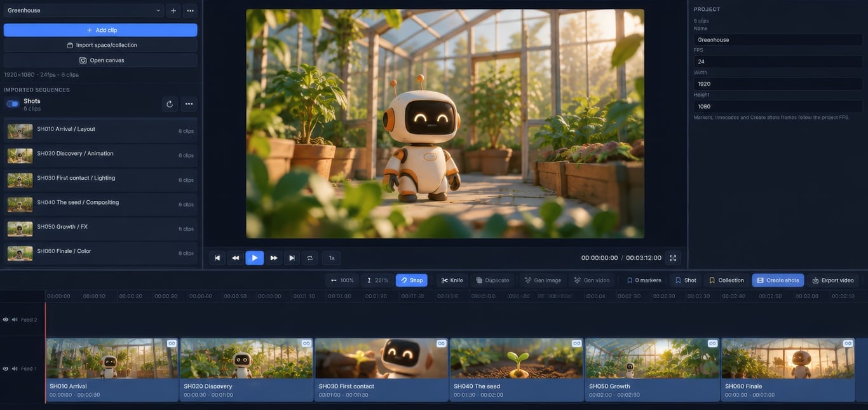Open the 1x playback speed selector

pos(332,258)
